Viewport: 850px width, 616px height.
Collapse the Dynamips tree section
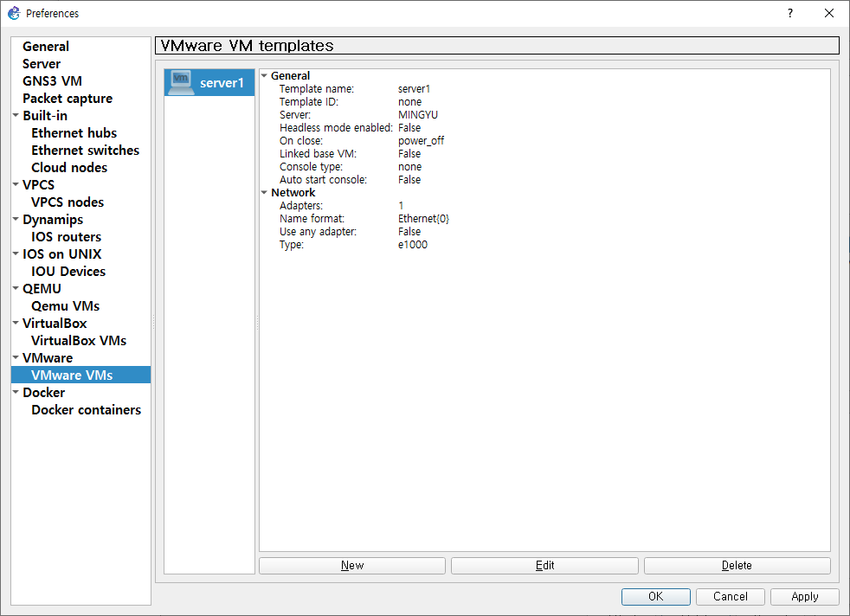coord(16,219)
